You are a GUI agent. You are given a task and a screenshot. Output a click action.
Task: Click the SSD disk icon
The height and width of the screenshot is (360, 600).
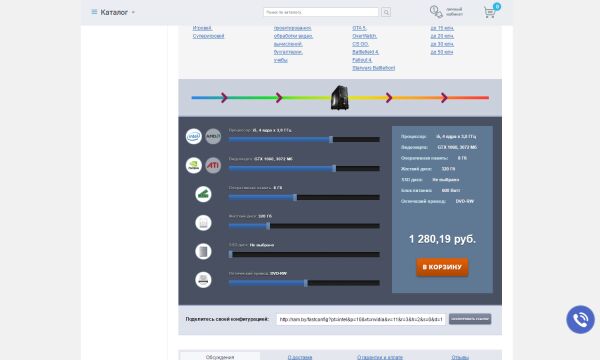[203, 251]
